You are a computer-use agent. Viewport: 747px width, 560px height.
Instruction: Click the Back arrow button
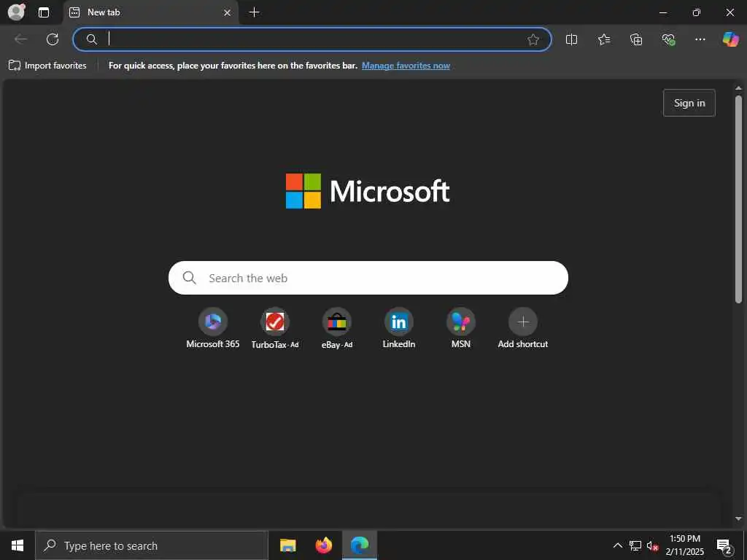(20, 39)
